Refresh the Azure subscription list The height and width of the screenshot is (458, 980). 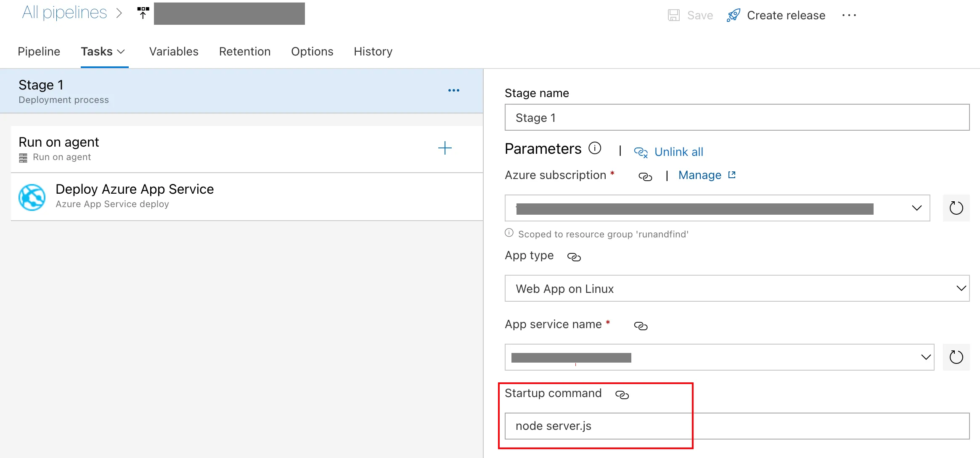click(956, 208)
